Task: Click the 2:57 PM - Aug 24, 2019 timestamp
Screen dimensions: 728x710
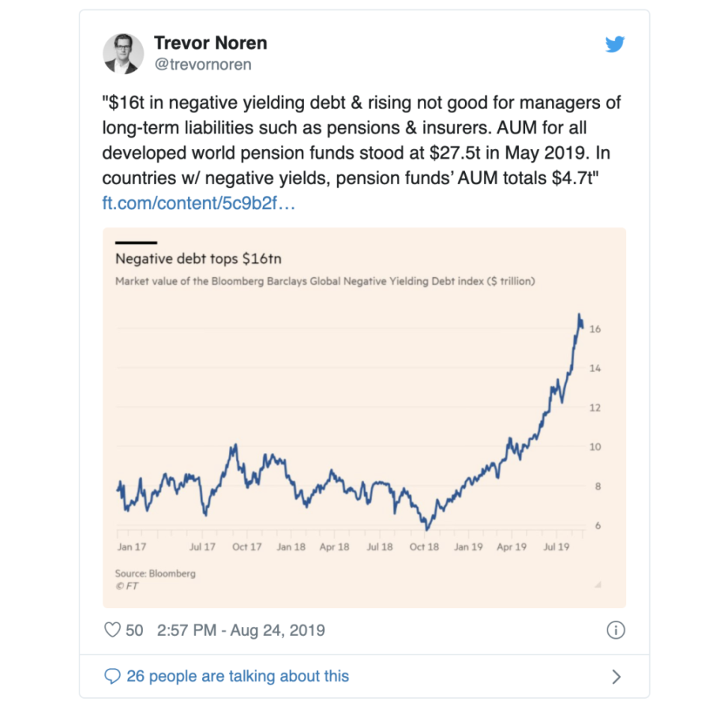Action: coord(241,630)
